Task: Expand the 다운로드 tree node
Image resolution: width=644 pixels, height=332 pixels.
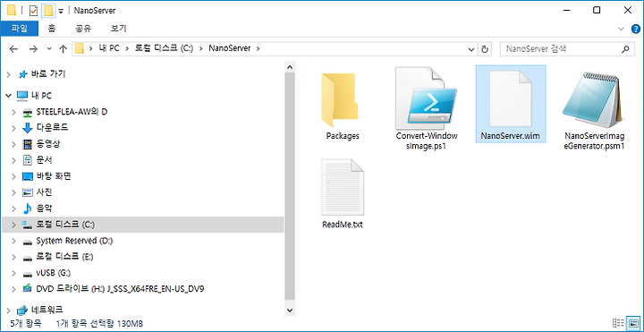Action: pyautogui.click(x=14, y=128)
